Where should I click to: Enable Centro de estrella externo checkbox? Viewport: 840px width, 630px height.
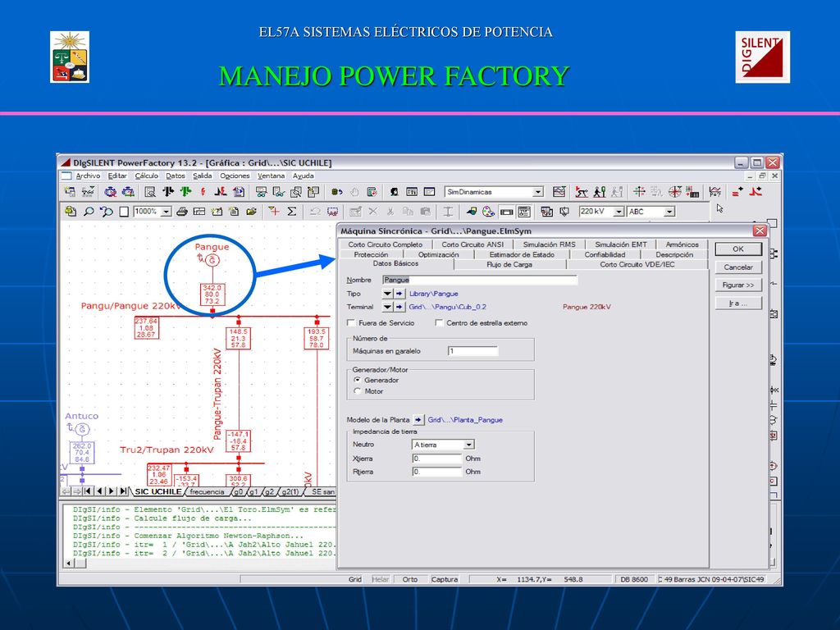point(440,323)
